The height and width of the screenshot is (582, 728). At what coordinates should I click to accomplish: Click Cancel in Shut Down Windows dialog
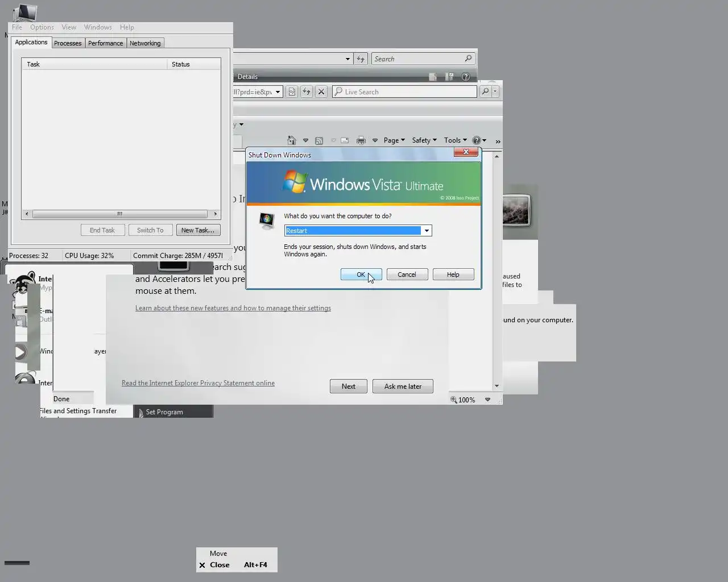(407, 275)
